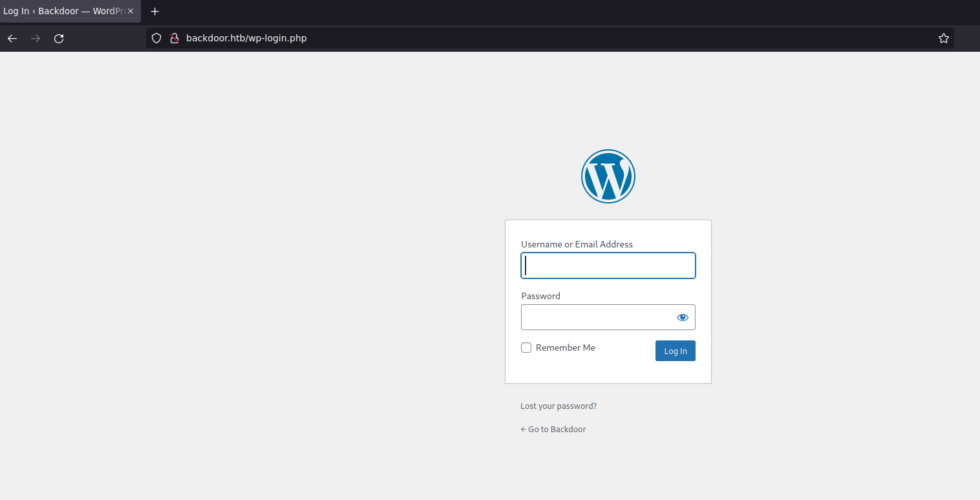Screen dimensions: 980x500
Task: Enable the Remember Me checkbox
Action: pos(526,348)
